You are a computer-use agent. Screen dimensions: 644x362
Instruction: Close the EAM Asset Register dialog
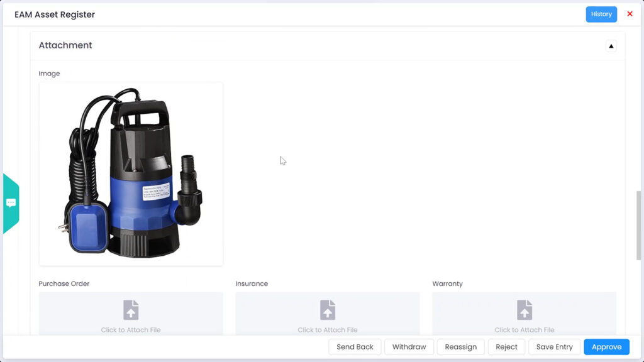[x=630, y=14]
